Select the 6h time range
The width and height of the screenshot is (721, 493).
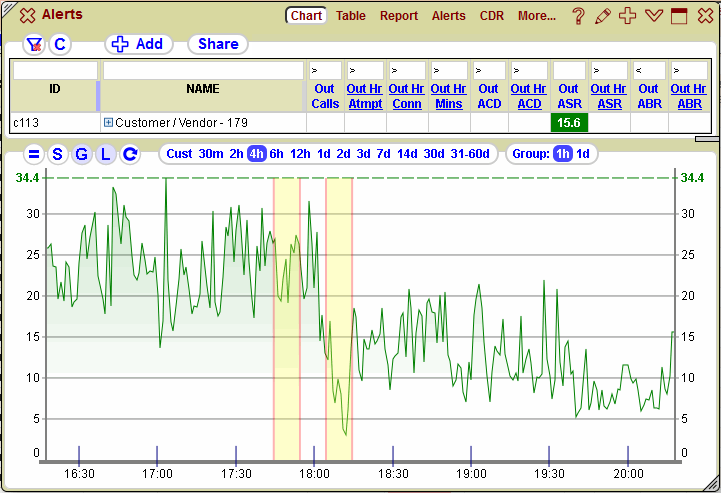[276, 154]
